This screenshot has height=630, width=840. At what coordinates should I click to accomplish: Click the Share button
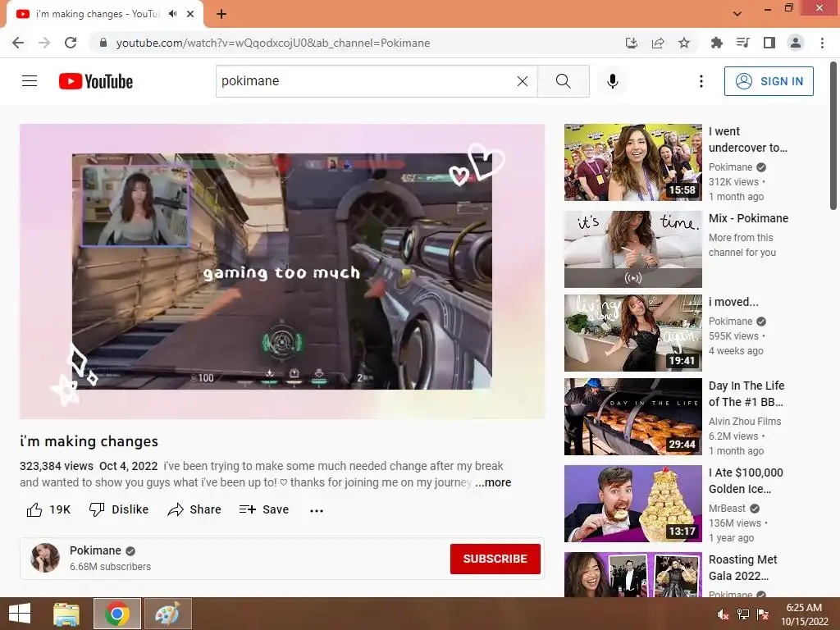pos(194,509)
